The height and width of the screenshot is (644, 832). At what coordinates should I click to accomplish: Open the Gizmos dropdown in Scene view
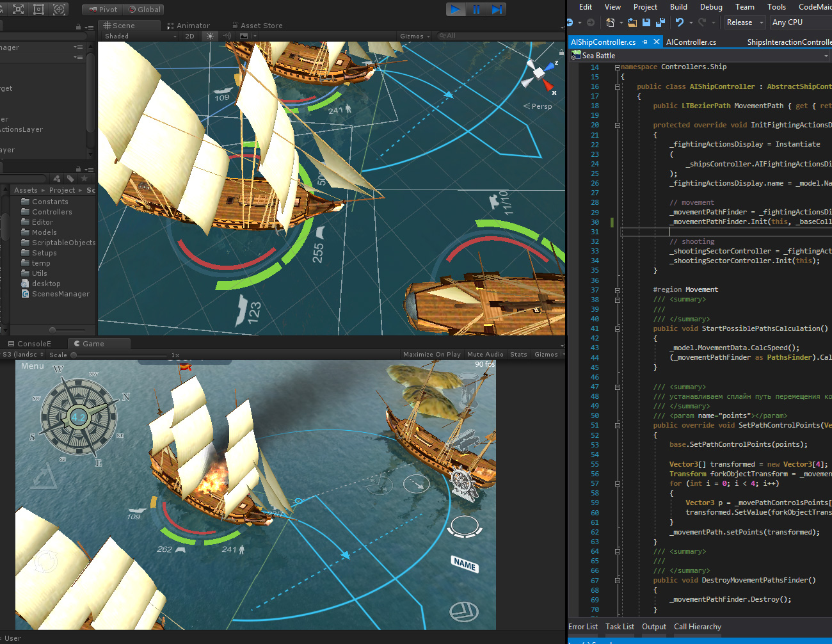[413, 36]
